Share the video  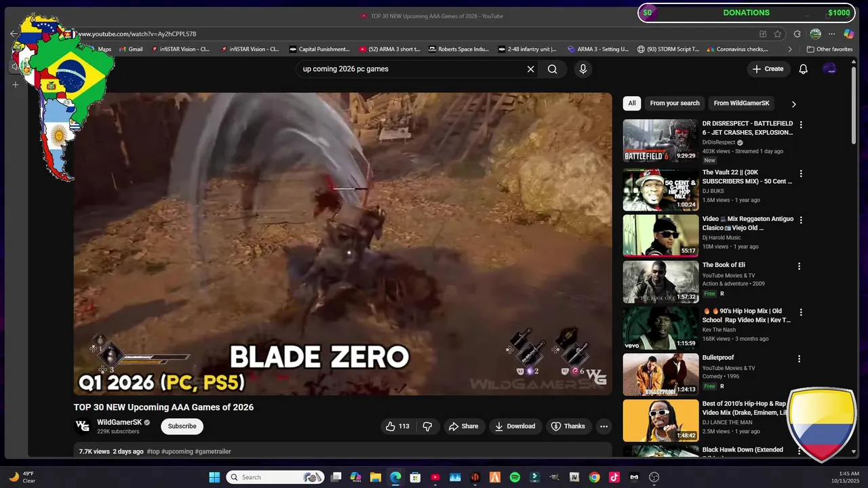(463, 426)
